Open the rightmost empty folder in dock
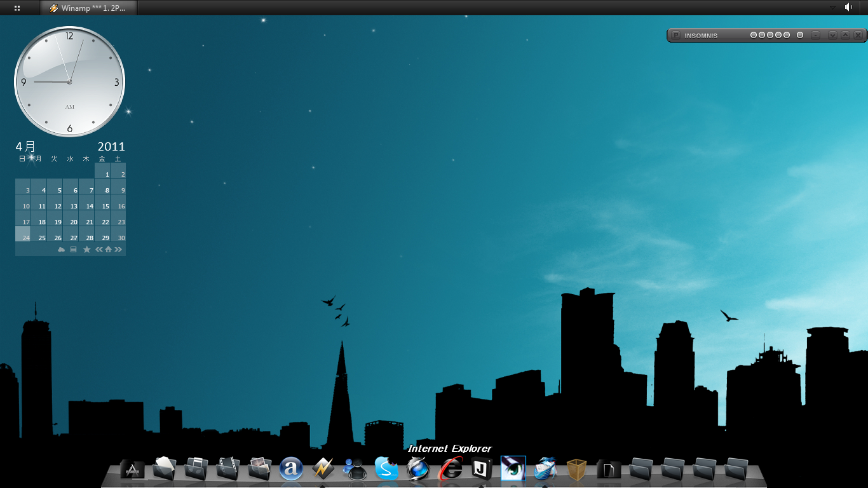Image resolution: width=868 pixels, height=488 pixels. 736,469
